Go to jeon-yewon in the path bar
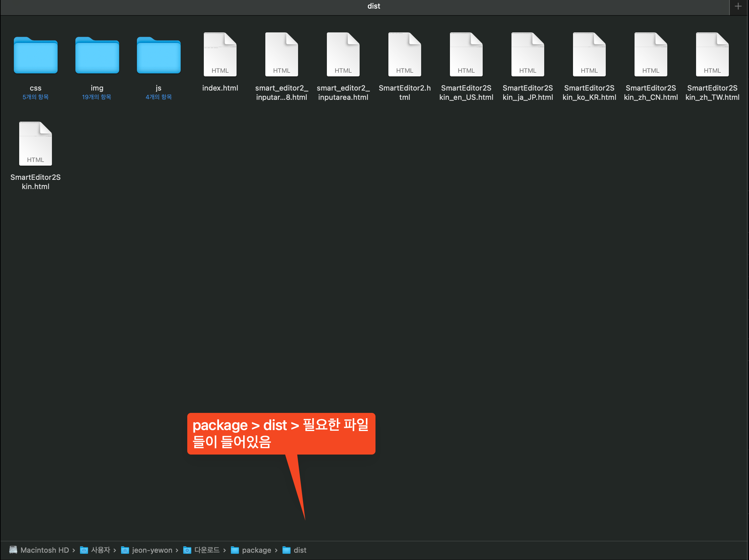The image size is (749, 560). tap(152, 550)
